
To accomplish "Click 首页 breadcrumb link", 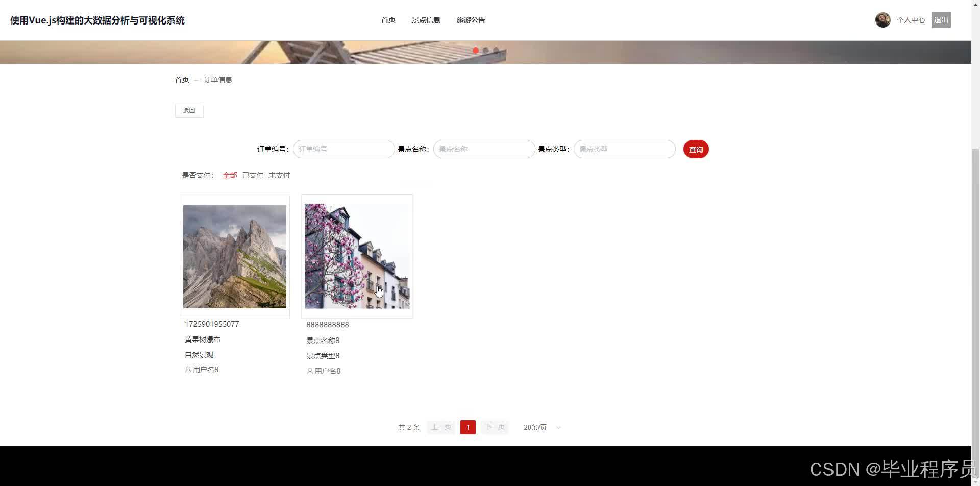I will click(182, 80).
